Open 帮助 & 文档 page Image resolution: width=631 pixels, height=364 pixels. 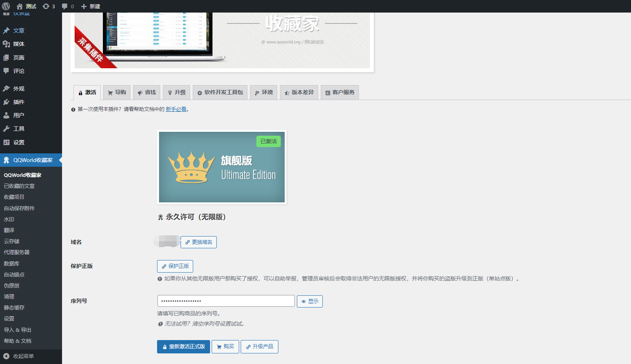17,341
